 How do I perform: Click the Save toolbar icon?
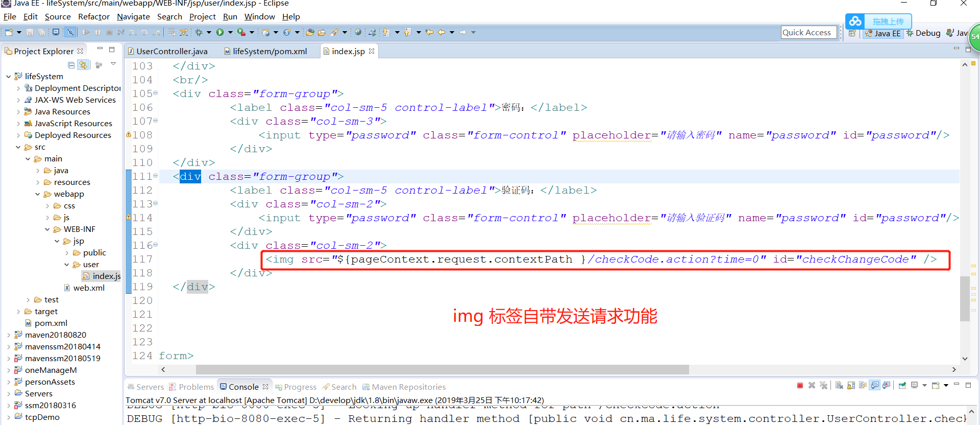30,32
